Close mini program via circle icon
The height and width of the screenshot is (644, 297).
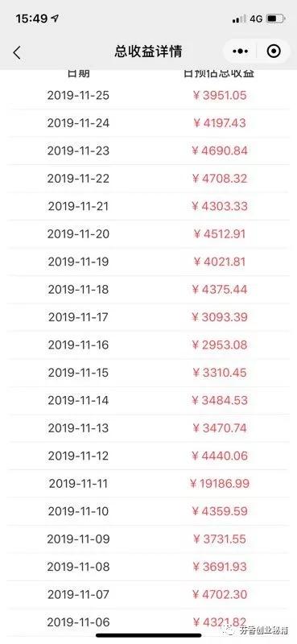pos(274,52)
